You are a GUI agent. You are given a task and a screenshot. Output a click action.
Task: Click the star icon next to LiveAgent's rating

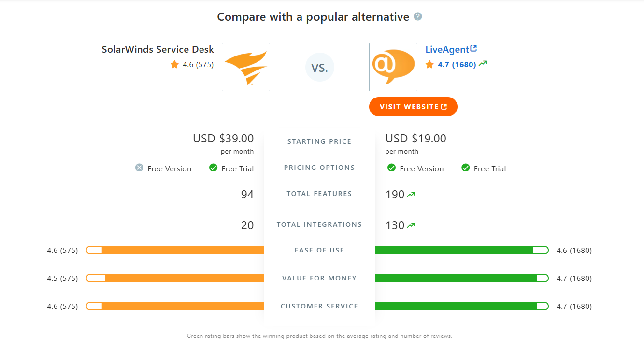429,64
